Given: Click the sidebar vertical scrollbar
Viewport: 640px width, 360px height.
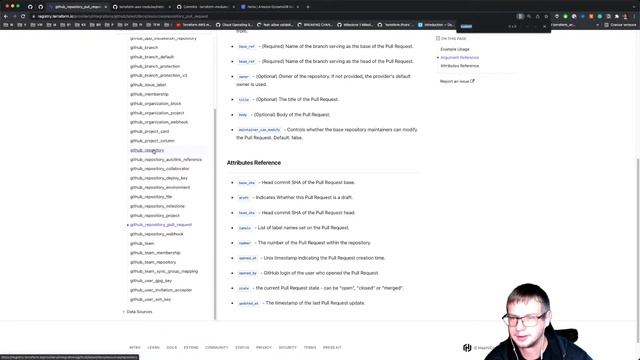Looking at the screenshot, I should [x=215, y=214].
